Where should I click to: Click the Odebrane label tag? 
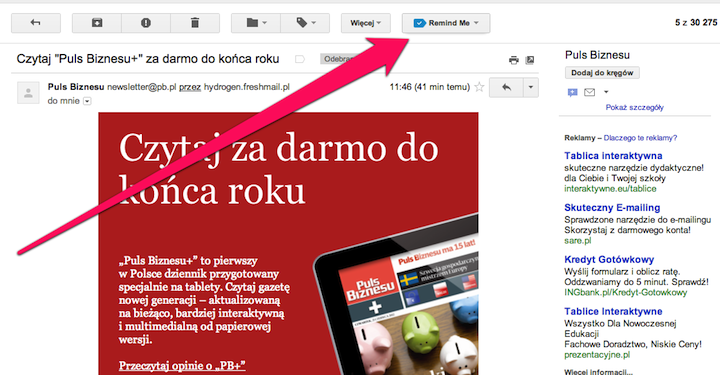tap(340, 59)
